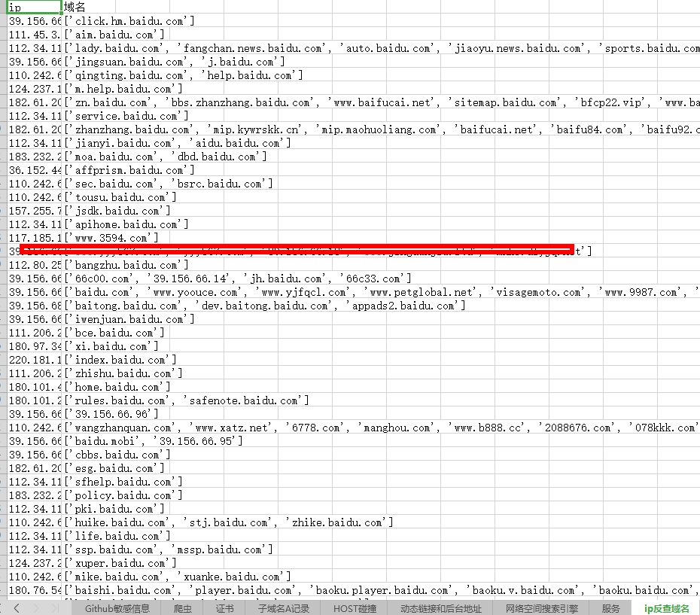Click the next sheet navigation arrow

pos(35,608)
